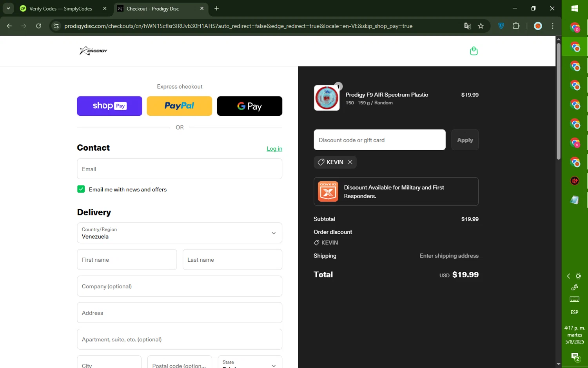588x368 pixels.
Task: Pay with Shop Pay
Action: tap(109, 106)
